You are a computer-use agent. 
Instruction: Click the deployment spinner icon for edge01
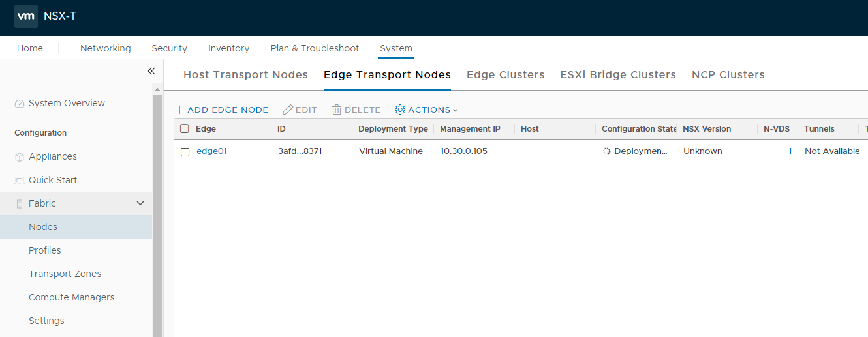[x=607, y=151]
